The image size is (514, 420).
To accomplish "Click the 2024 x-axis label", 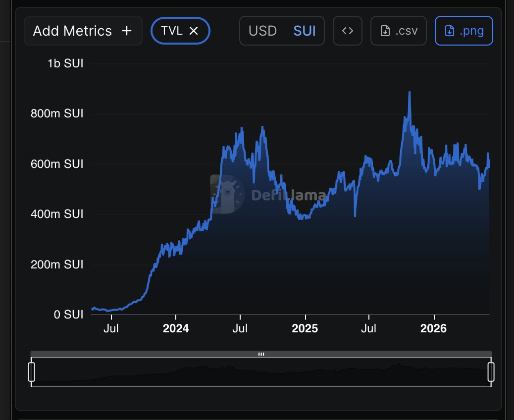I will point(176,328).
